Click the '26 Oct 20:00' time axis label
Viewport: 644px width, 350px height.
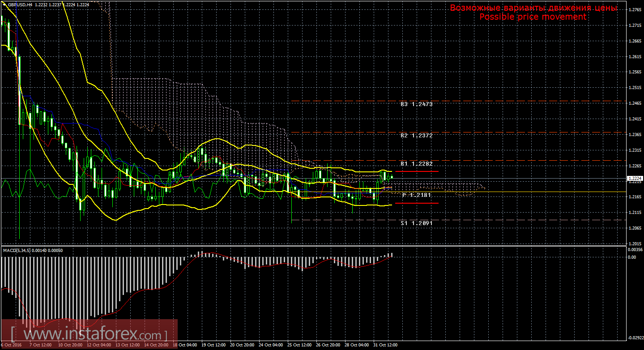(x=329, y=346)
